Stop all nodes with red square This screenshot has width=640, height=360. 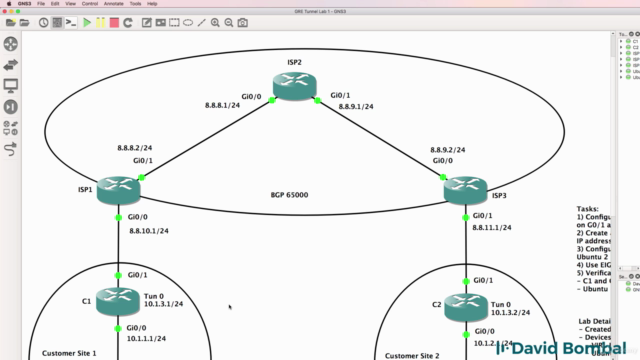tap(114, 23)
